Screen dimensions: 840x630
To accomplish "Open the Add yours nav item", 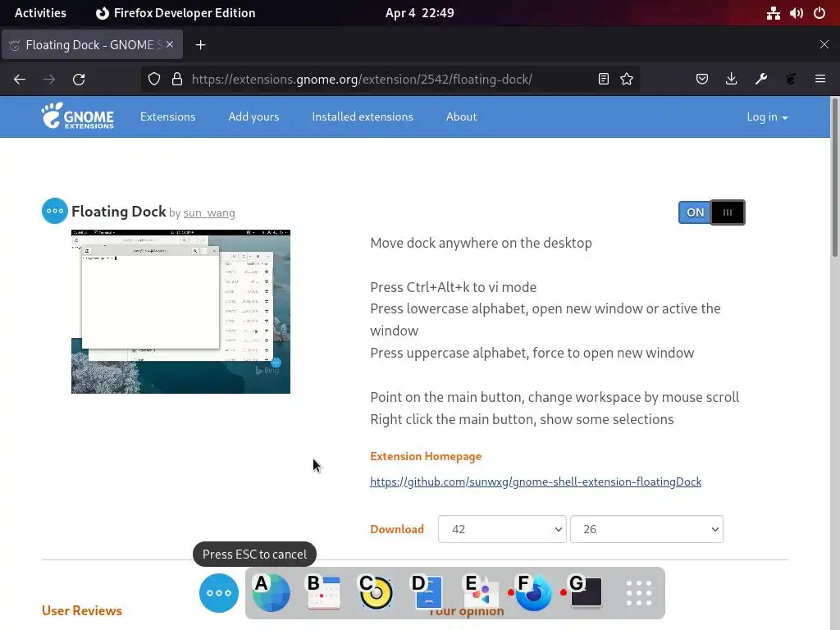I will pos(253,116).
